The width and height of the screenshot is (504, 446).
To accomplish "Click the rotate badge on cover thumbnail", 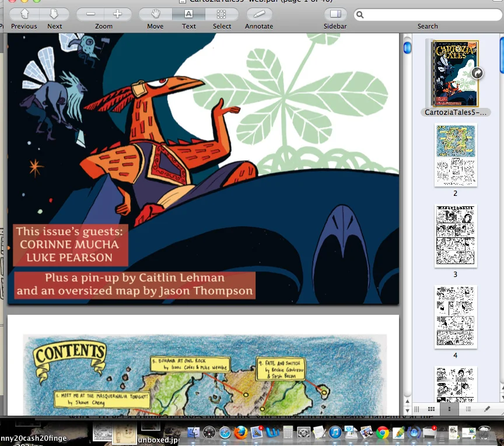I will tap(477, 73).
